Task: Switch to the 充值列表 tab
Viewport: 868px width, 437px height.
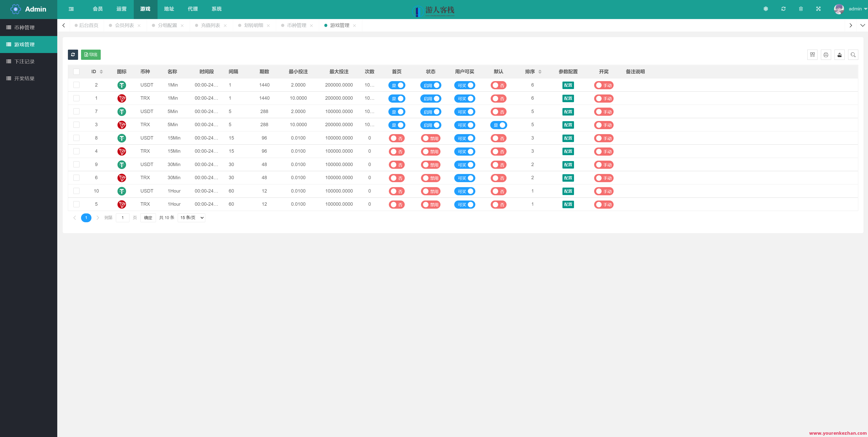Action: pyautogui.click(x=210, y=26)
